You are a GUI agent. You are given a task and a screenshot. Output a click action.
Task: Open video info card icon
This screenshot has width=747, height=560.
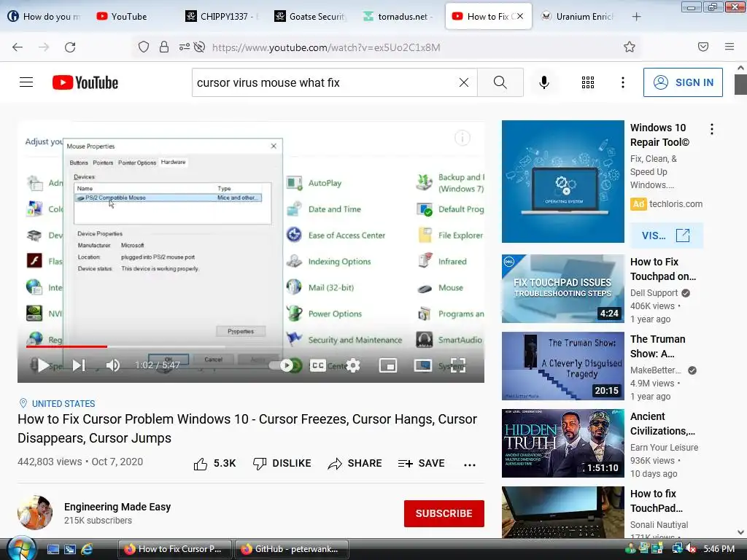[x=462, y=138]
